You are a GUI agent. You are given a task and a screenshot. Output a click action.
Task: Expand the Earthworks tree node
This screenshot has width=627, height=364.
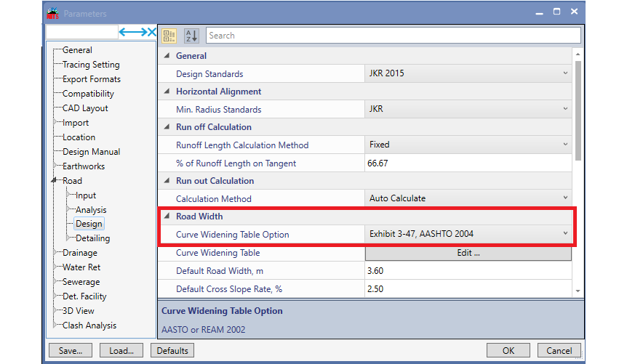click(x=55, y=166)
